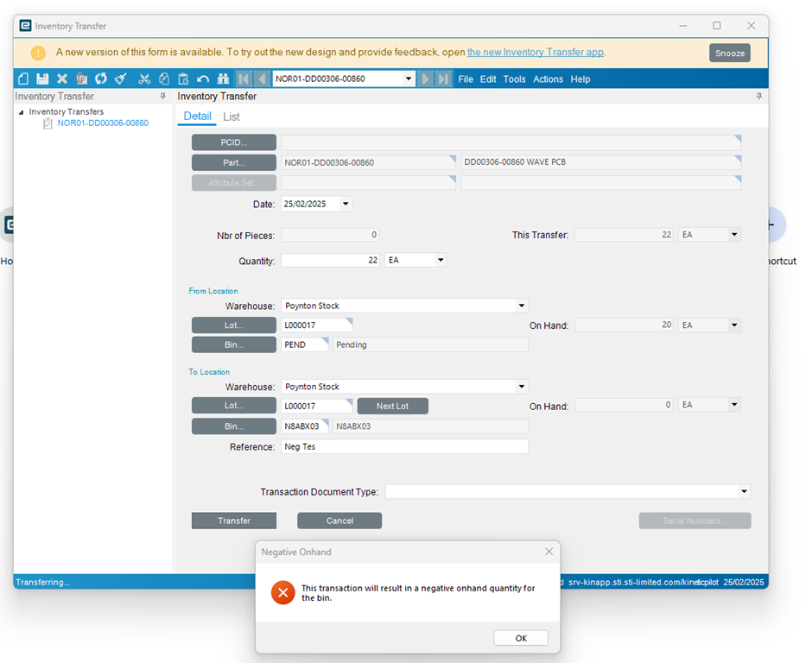Click the binoculars Search icon

coord(223,79)
